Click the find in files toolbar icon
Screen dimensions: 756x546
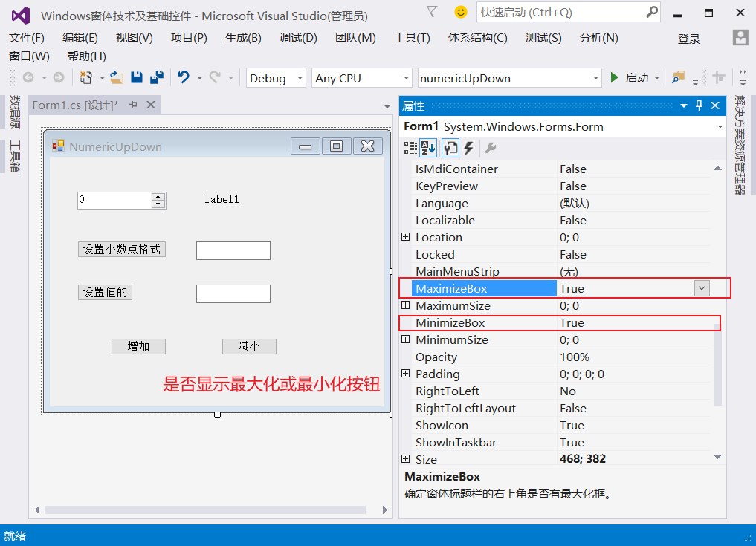678,77
